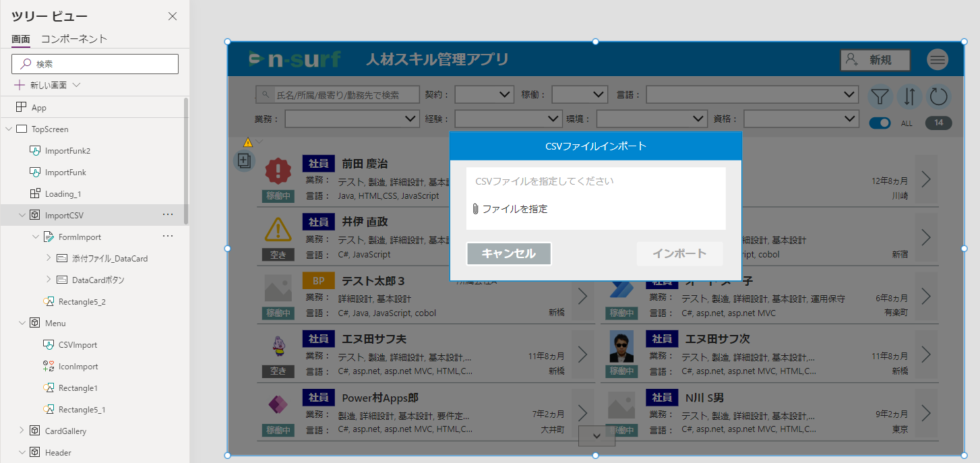Viewport: 980px width, 463px height.
Task: Switch to the コンポーネント tab
Action: (74, 39)
